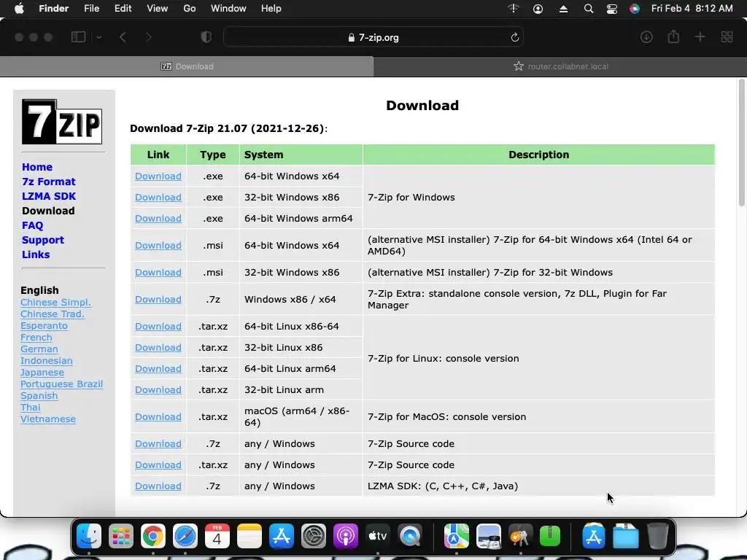Image resolution: width=747 pixels, height=560 pixels.
Task: Open Control Center in menu bar
Action: pyautogui.click(x=612, y=9)
